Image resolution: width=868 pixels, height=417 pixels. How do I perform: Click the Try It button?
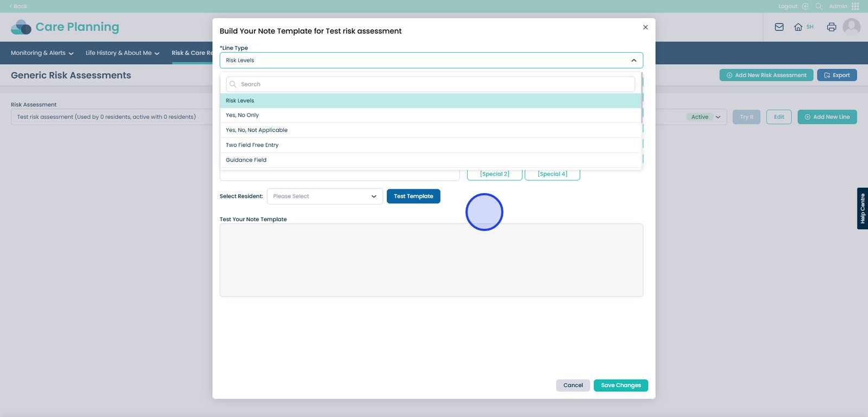(746, 117)
